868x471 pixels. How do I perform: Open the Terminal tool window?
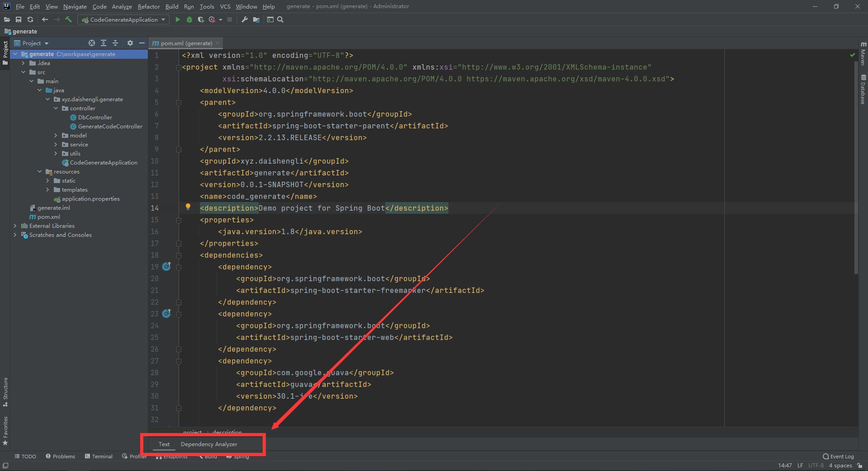coord(99,457)
